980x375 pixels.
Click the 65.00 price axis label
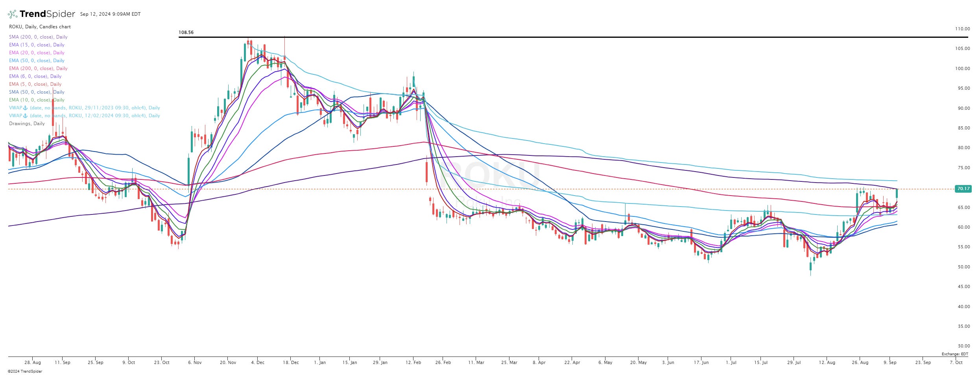(963, 207)
